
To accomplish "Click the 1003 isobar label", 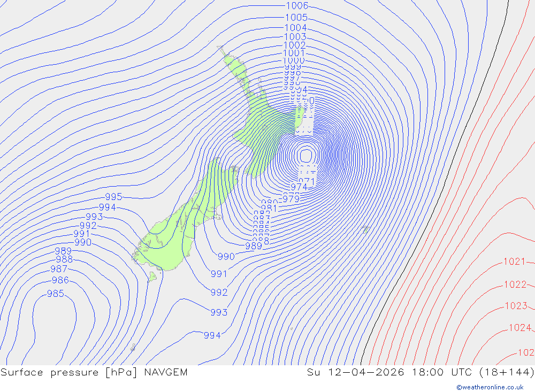I will [295, 36].
